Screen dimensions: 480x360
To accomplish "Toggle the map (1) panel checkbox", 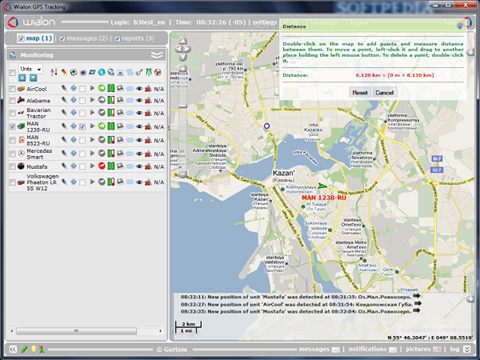I will (x=21, y=39).
